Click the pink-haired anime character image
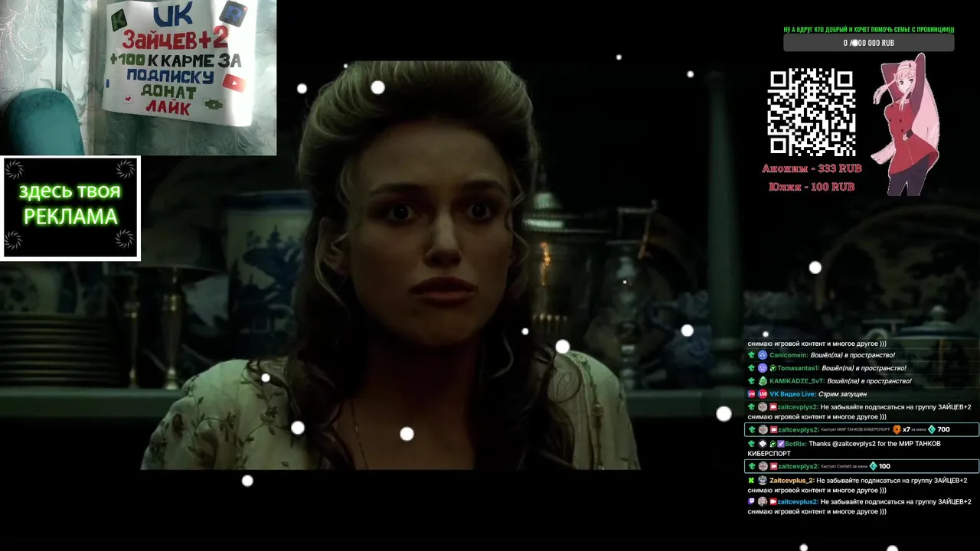980x551 pixels. (906, 125)
